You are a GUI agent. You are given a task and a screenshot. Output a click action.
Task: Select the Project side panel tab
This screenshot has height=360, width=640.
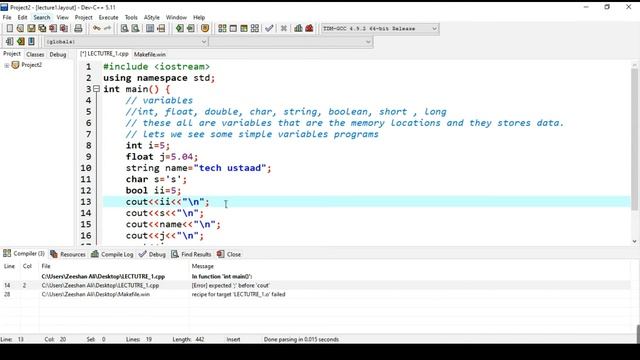(x=12, y=54)
